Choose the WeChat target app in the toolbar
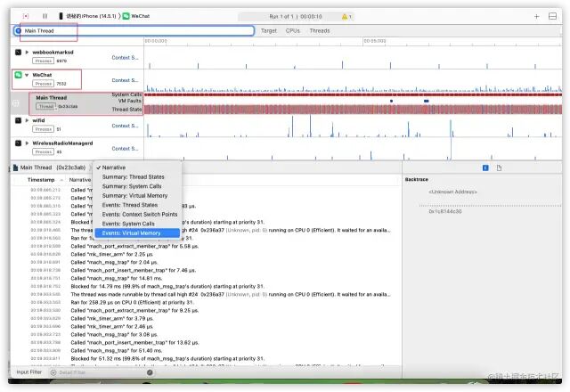 point(136,16)
